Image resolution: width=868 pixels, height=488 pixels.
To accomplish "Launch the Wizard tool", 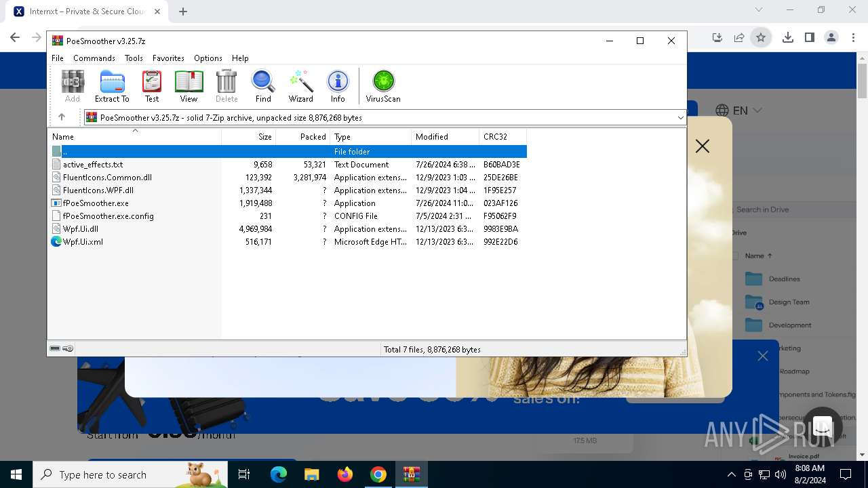I will point(300,86).
